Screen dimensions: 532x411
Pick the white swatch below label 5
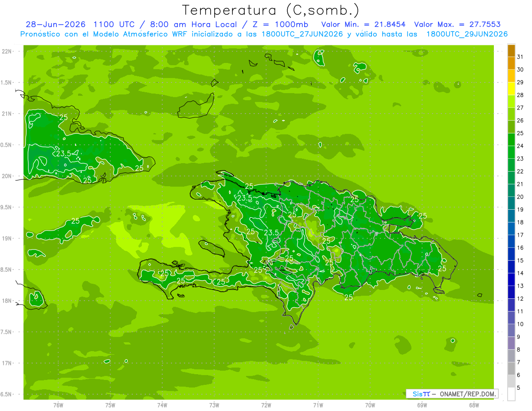click(x=511, y=394)
